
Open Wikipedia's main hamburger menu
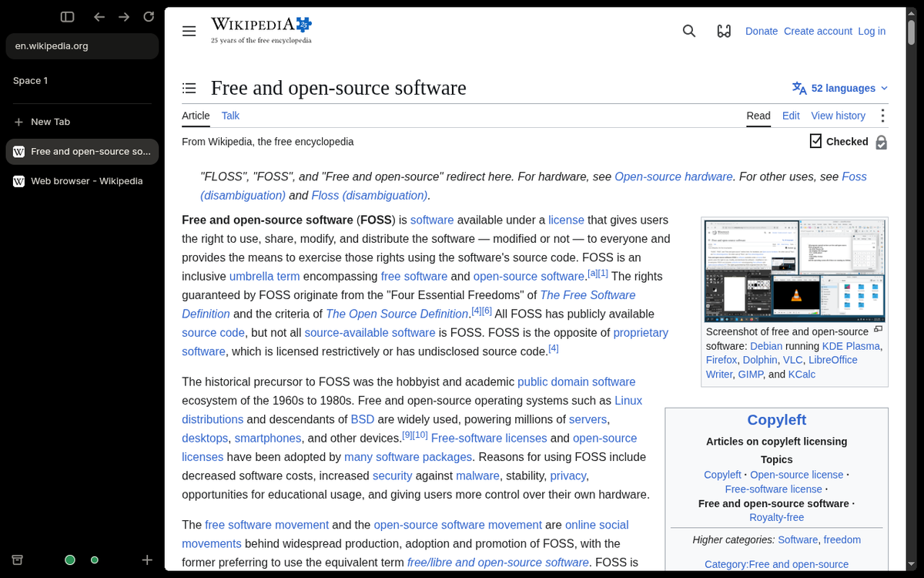pos(189,31)
